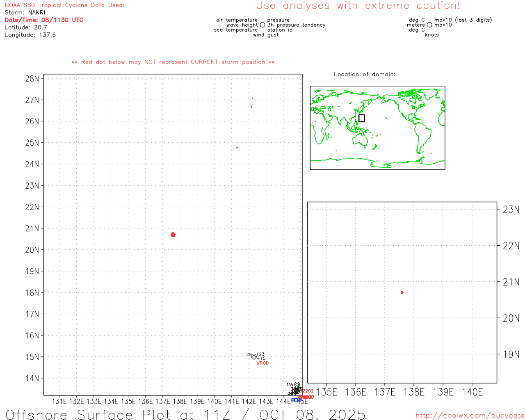The image size is (525, 420).
Task: Click the 17N latitude axis label
Action: (x=32, y=314)
